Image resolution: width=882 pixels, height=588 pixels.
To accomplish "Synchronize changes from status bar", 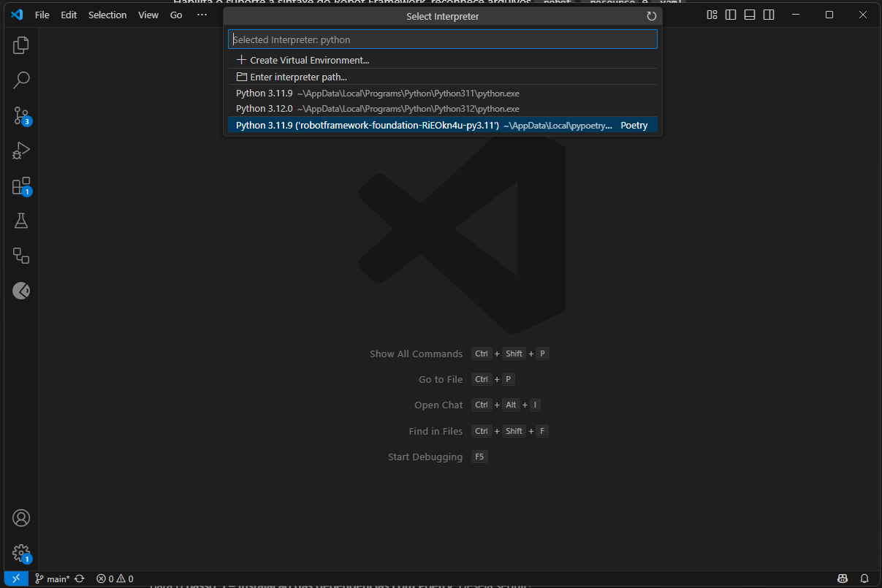I will pyautogui.click(x=80, y=579).
